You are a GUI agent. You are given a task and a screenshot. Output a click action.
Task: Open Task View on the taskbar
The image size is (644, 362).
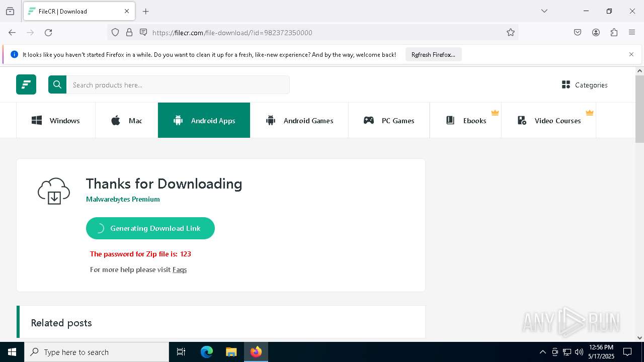181,352
